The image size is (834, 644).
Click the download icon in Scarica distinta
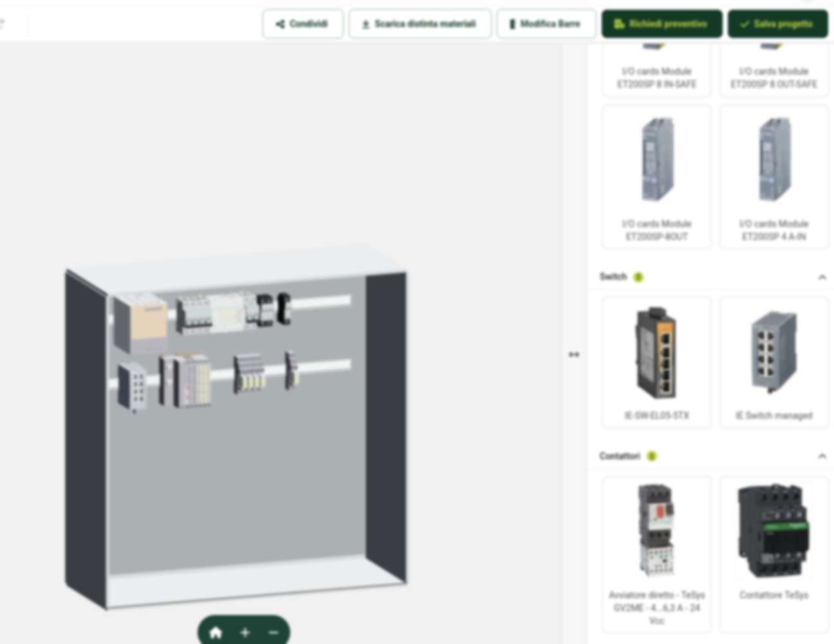(x=366, y=24)
